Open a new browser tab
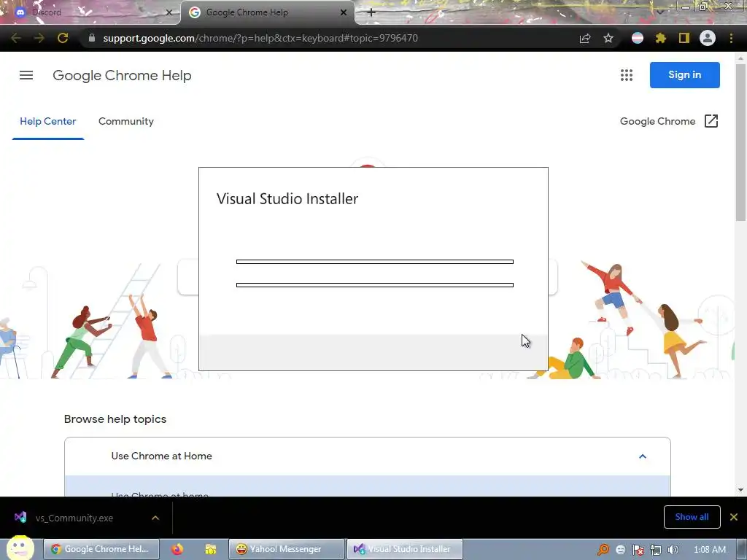 (x=371, y=12)
